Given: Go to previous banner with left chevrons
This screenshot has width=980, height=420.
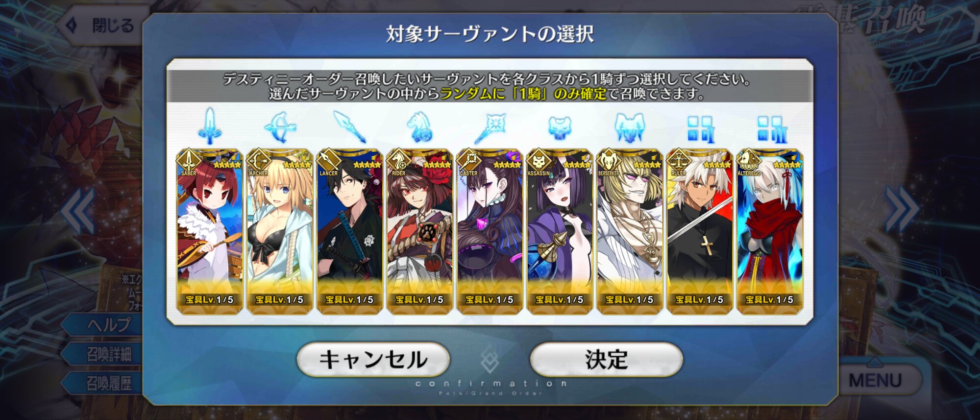Looking at the screenshot, I should 78,211.
